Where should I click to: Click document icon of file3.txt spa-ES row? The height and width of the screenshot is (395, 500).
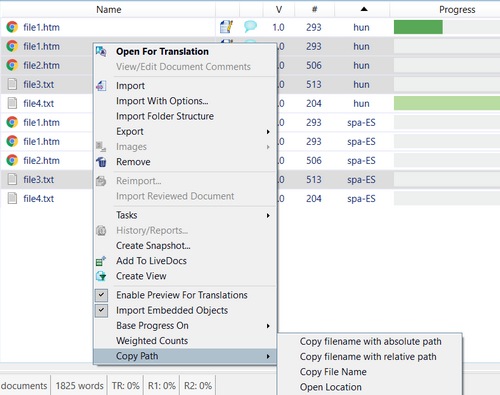(x=12, y=179)
